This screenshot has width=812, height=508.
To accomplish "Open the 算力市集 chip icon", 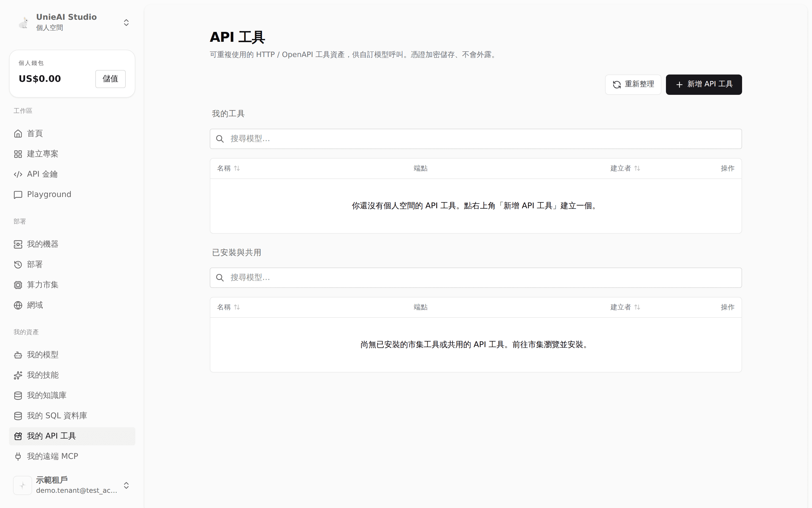I will (18, 285).
